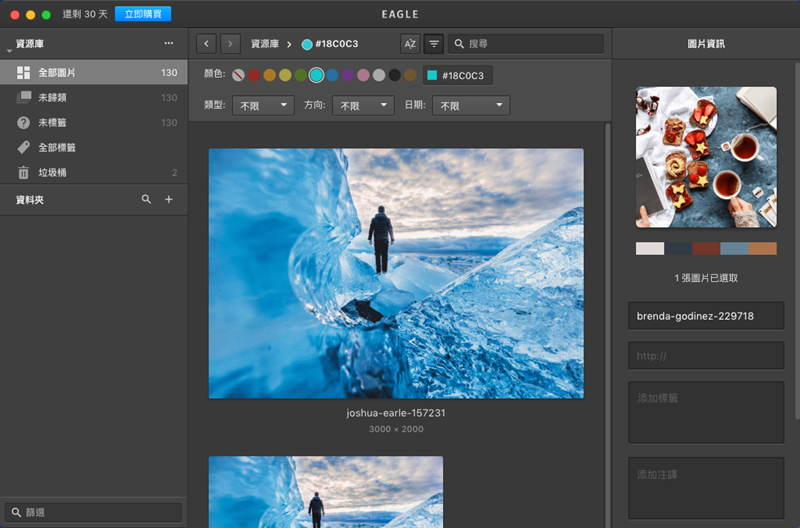Open library options three-dot menu

(x=169, y=45)
